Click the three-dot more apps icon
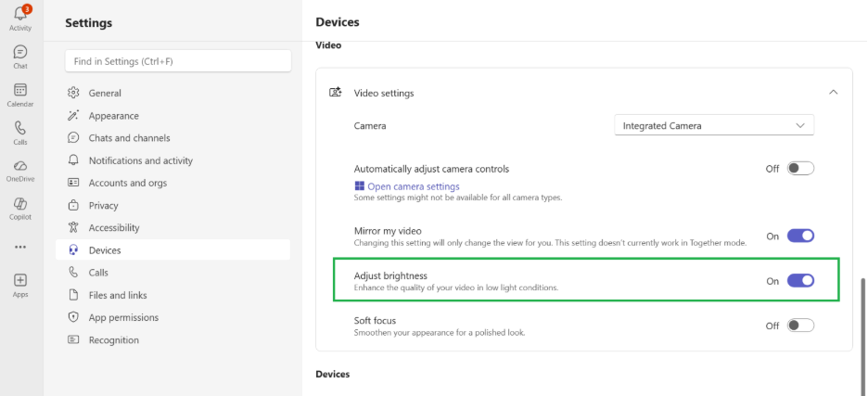 [x=19, y=248]
